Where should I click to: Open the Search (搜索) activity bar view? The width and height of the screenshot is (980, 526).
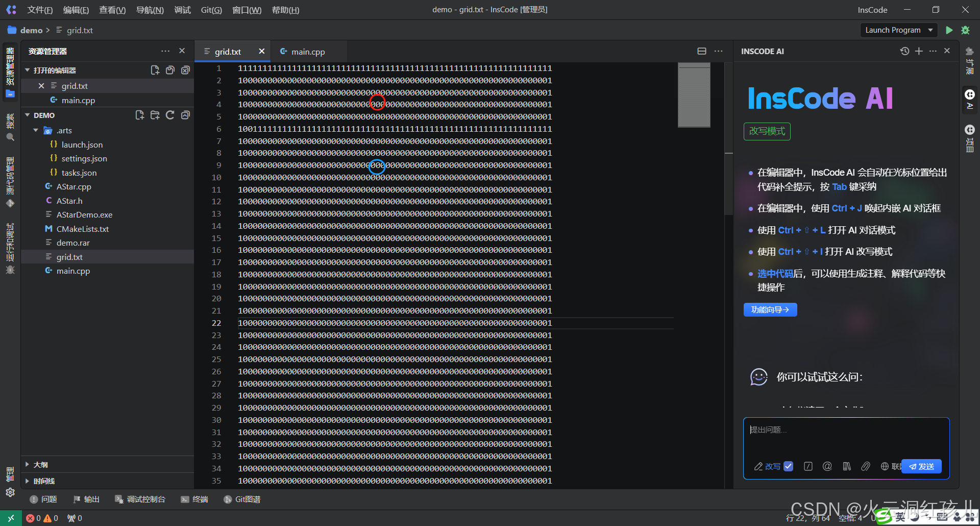10,127
